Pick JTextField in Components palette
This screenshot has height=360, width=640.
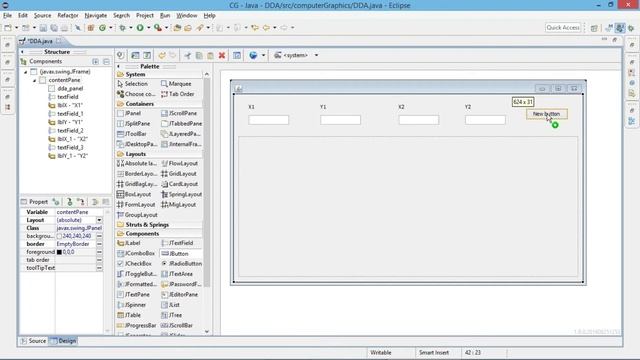click(177, 243)
